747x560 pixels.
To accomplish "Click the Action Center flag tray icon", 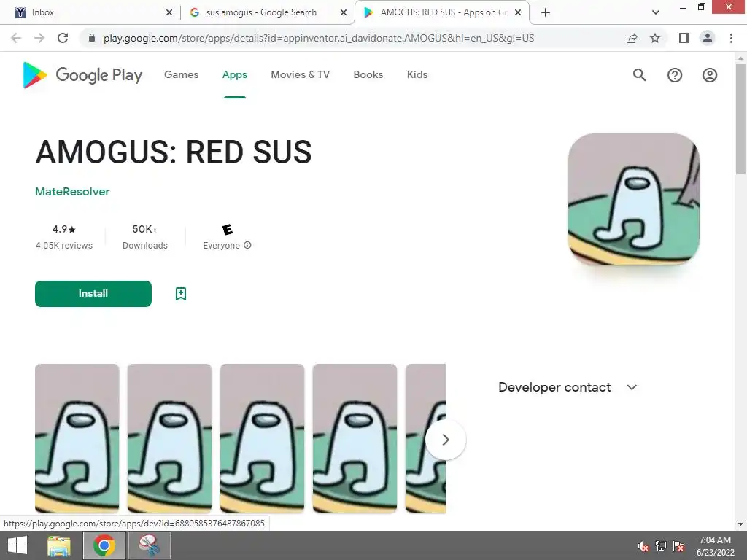I will [x=678, y=546].
